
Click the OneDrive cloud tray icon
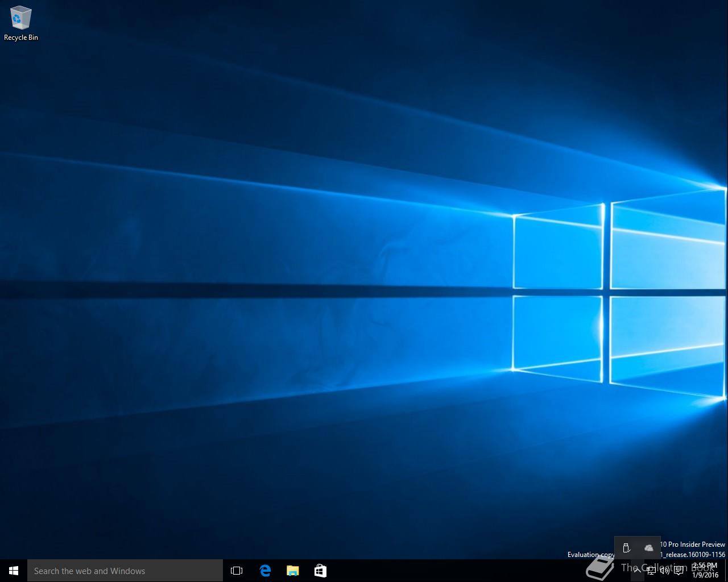649,548
